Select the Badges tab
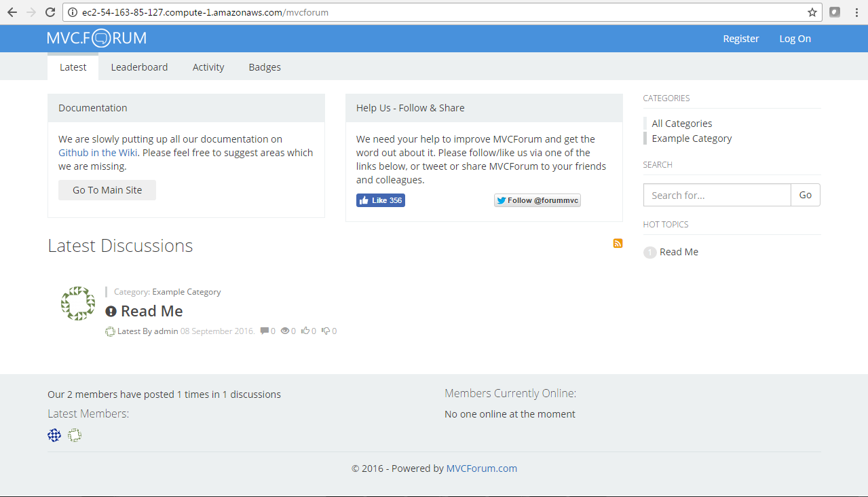868x497 pixels. (x=265, y=67)
